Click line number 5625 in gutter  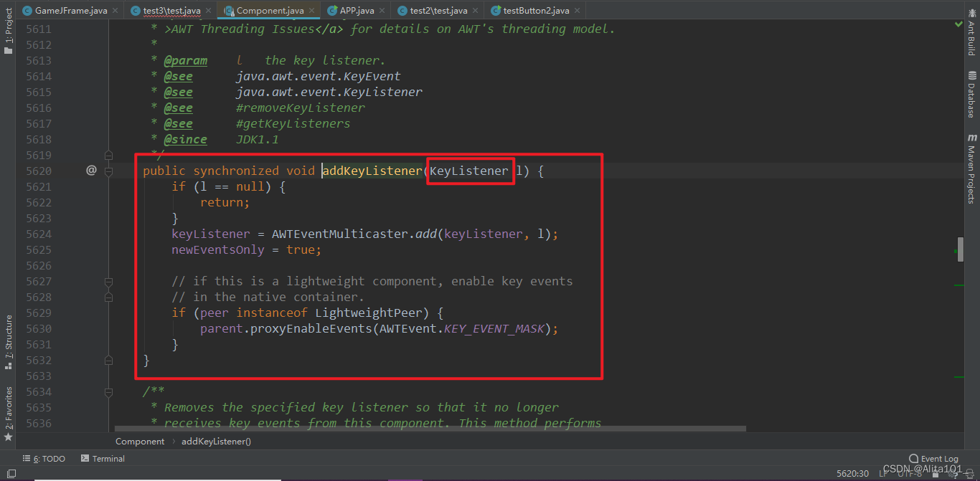[39, 249]
